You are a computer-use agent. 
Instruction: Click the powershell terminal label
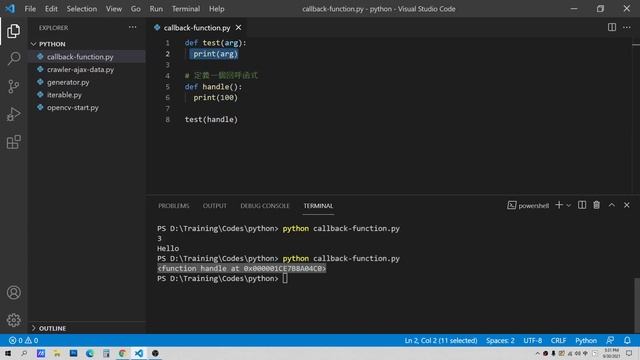[528, 205]
